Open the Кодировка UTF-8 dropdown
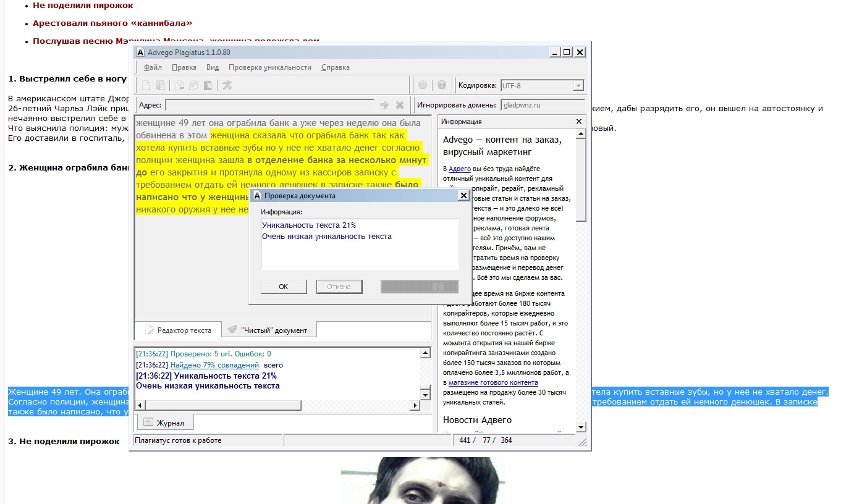 (x=578, y=86)
